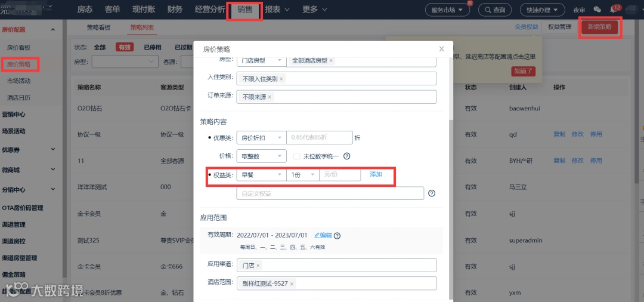Open help icon beside 末位数字统一
The image size is (644, 302).
(x=346, y=156)
